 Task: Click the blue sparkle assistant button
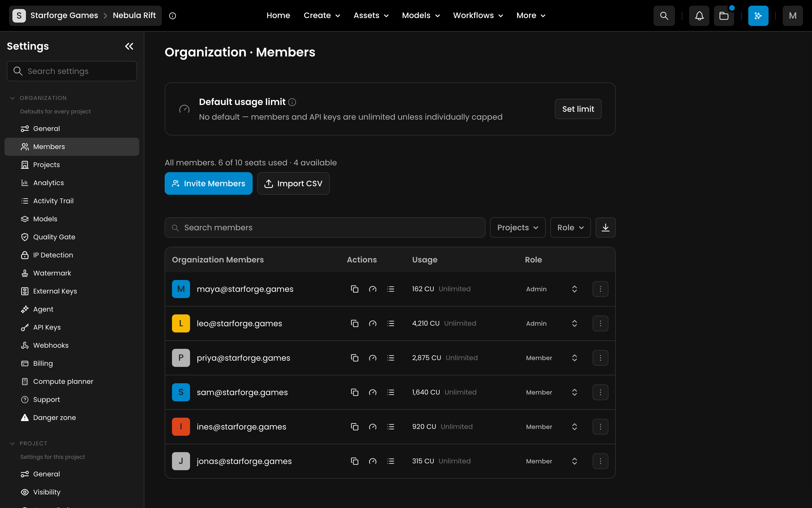[x=758, y=16]
